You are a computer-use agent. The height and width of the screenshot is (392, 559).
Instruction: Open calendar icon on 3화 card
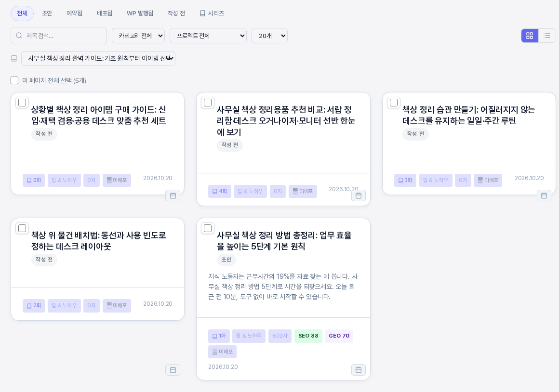click(544, 196)
